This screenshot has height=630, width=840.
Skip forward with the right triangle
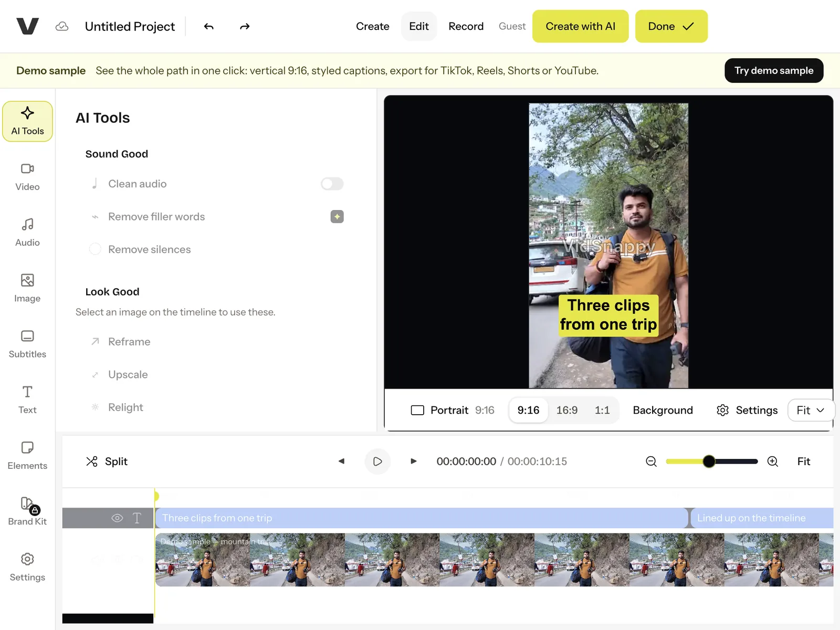(x=414, y=461)
